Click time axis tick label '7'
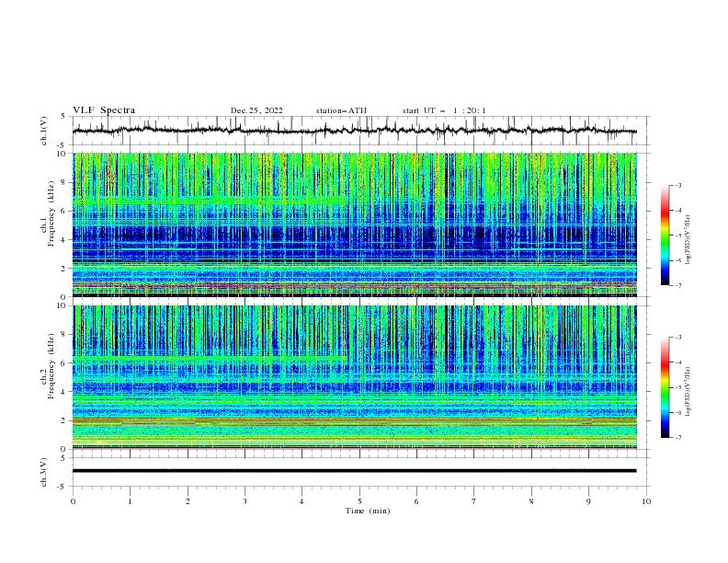This screenshot has height=563, width=728. click(474, 501)
